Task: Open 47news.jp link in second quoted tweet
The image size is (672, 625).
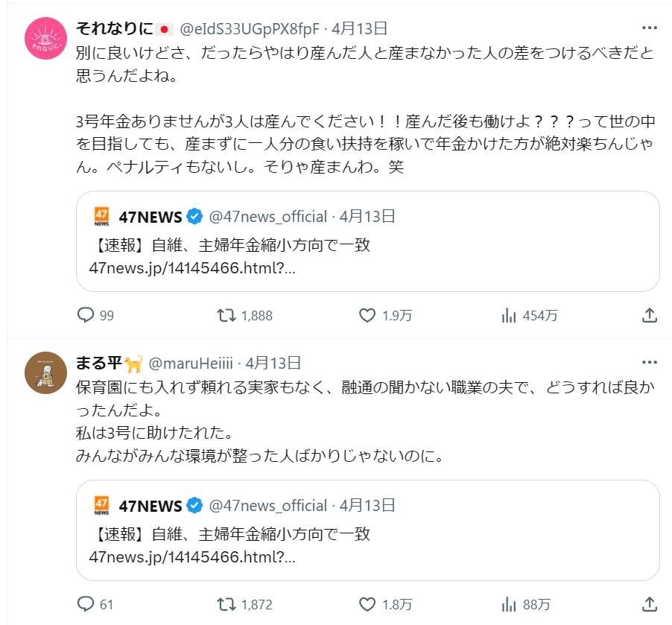Action: 192,557
